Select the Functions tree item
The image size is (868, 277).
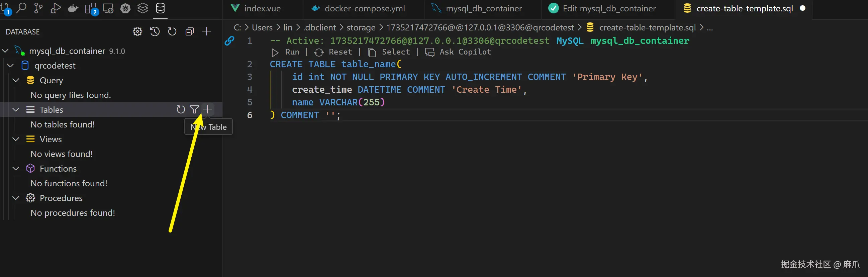pyautogui.click(x=58, y=169)
